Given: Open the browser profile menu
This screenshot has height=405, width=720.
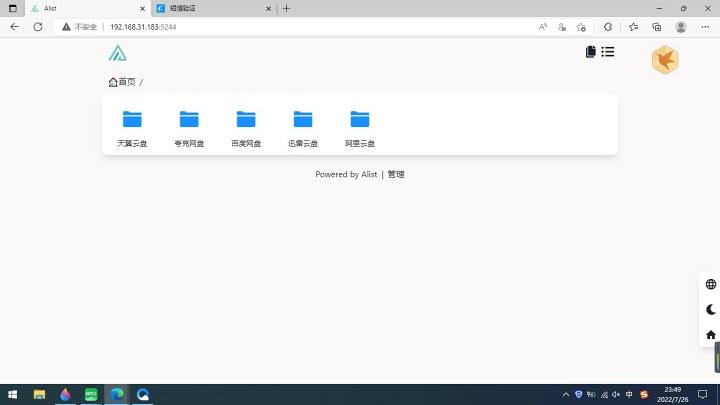Looking at the screenshot, I should [x=681, y=27].
